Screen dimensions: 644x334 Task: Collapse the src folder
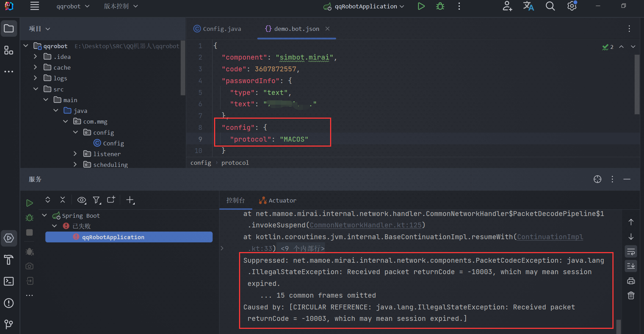coord(36,89)
